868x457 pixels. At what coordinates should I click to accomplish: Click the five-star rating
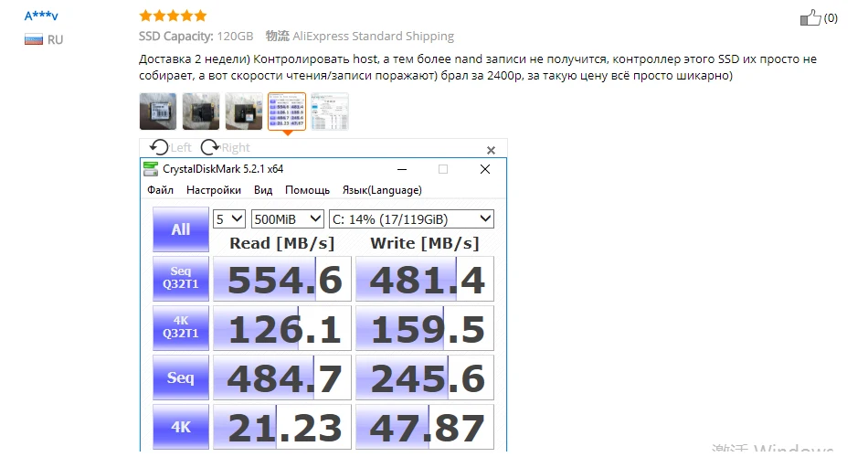point(173,16)
